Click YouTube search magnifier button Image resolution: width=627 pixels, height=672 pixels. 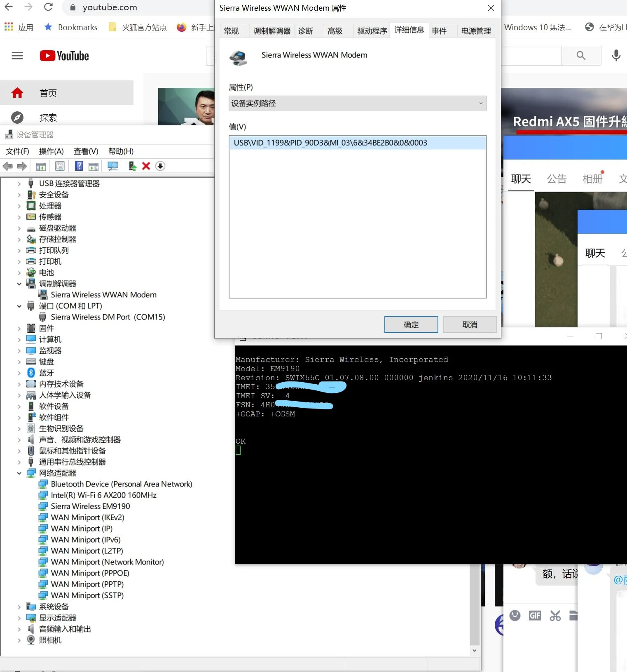click(x=581, y=56)
